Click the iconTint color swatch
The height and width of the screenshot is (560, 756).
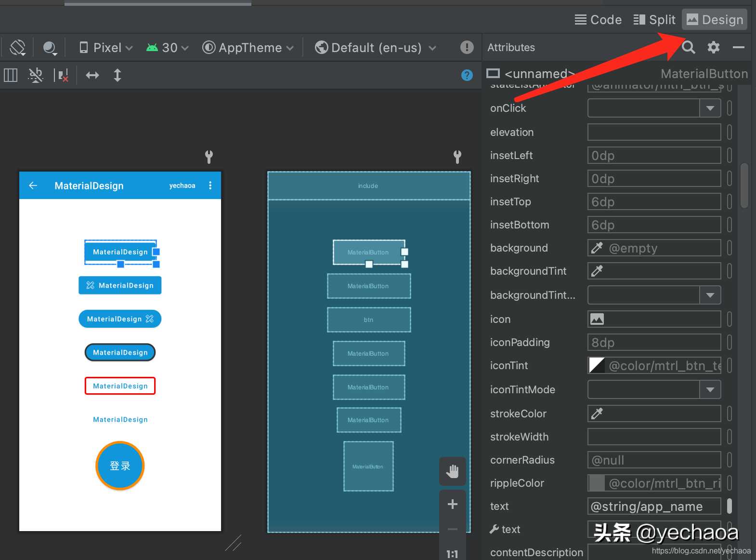click(597, 365)
